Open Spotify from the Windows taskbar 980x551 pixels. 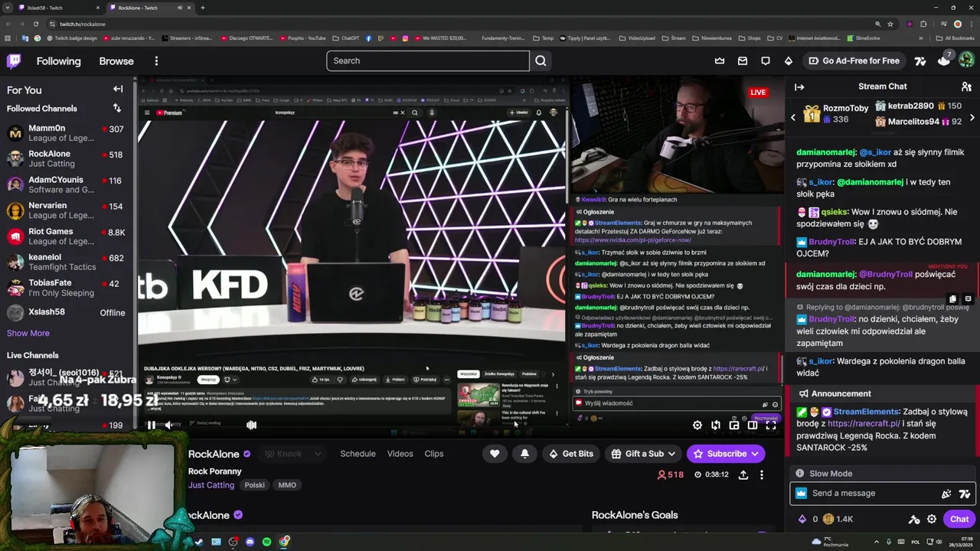266,542
